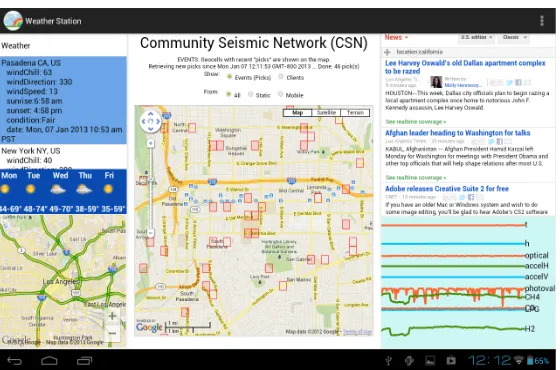Select the New York NY, US weather entry
Screen dimensions: 560x370
63,157
